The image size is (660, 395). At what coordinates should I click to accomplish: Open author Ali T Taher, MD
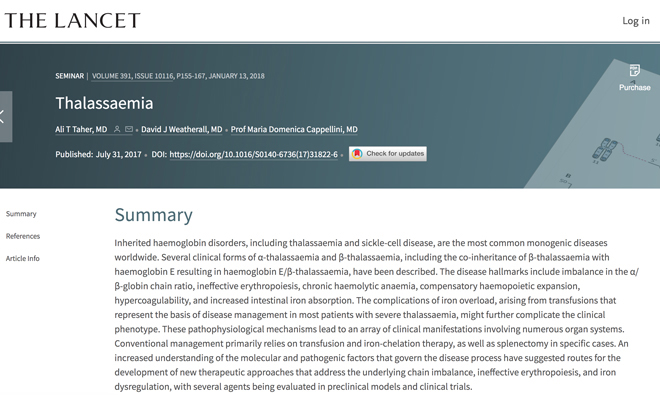tap(81, 129)
